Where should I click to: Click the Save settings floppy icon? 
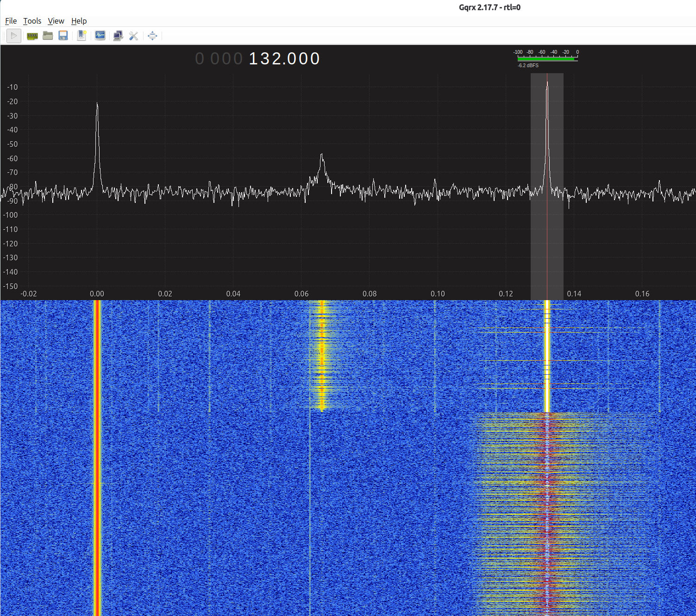point(63,36)
